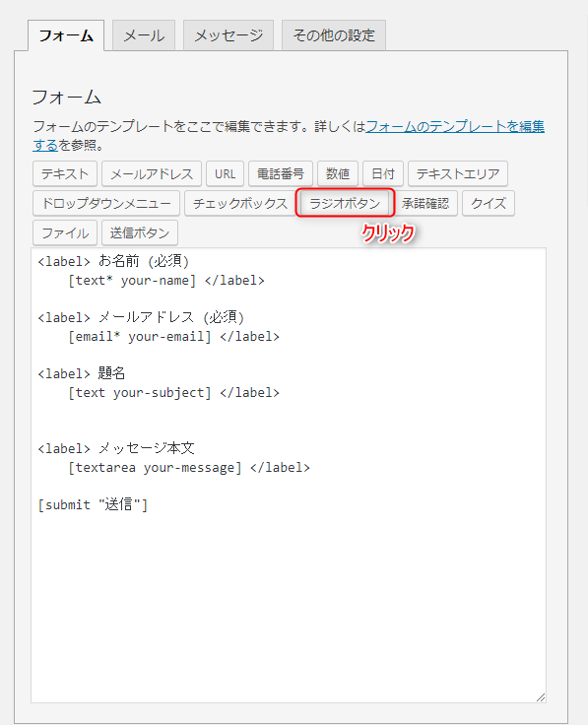This screenshot has width=588, height=725.
Task: Click the 日付 tag button
Action: click(383, 173)
